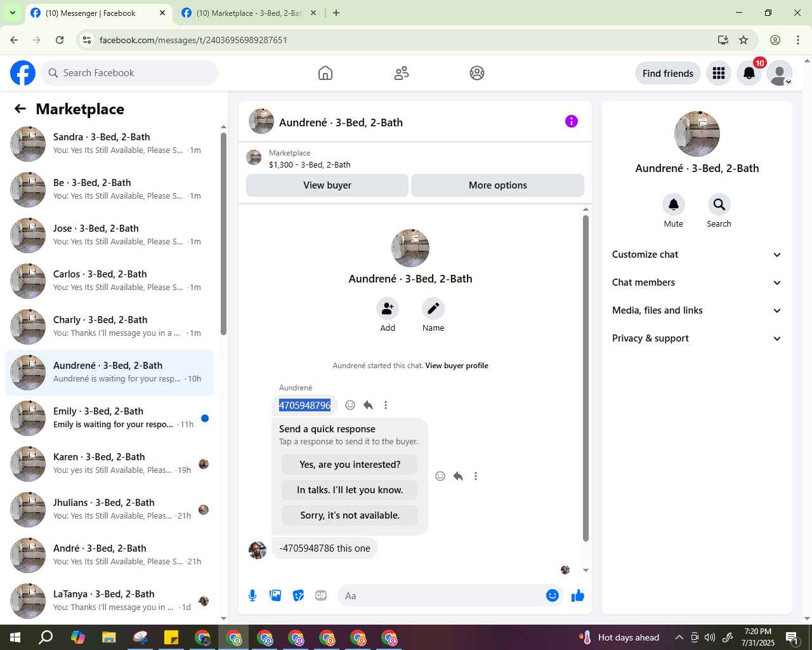Open André 3-Bed, 2-Bath conversation
The image size is (812, 650).
109,555
